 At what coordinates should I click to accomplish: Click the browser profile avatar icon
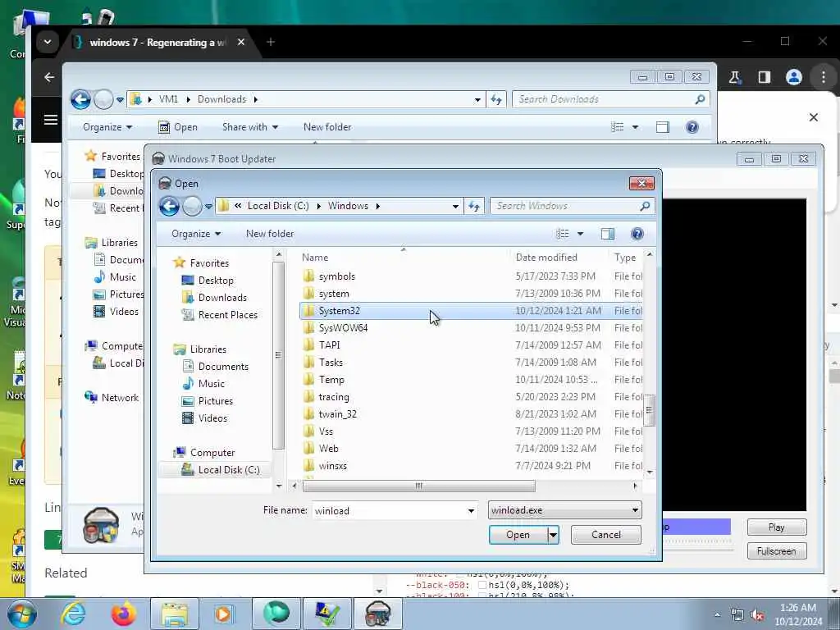794,77
